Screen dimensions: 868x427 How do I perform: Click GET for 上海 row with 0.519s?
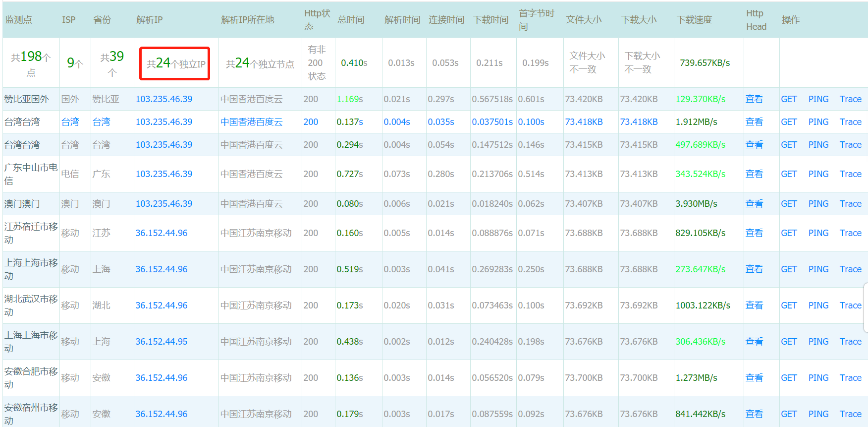coord(789,269)
